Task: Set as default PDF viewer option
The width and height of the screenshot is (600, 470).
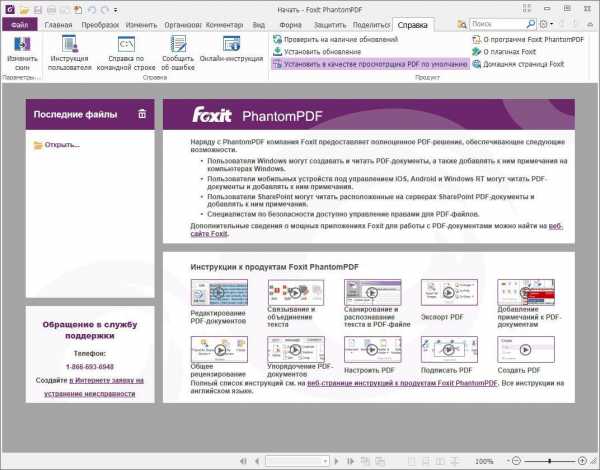Action: click(370, 64)
